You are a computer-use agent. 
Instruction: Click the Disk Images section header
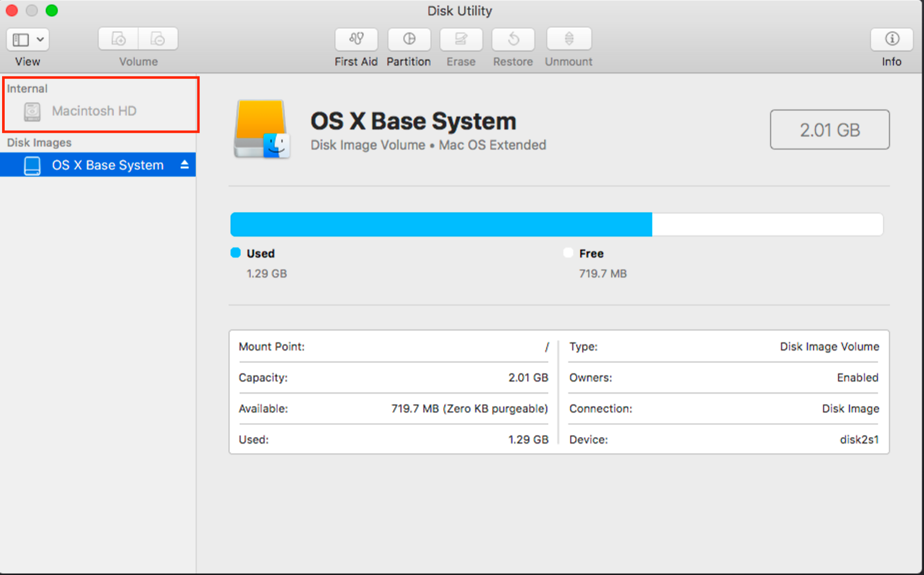pos(39,143)
